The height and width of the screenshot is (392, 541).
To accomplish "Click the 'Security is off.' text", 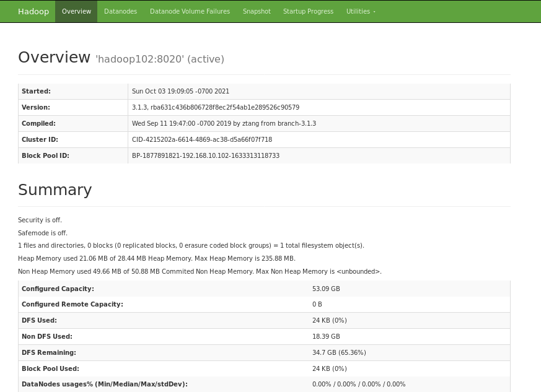I will click(40, 220).
